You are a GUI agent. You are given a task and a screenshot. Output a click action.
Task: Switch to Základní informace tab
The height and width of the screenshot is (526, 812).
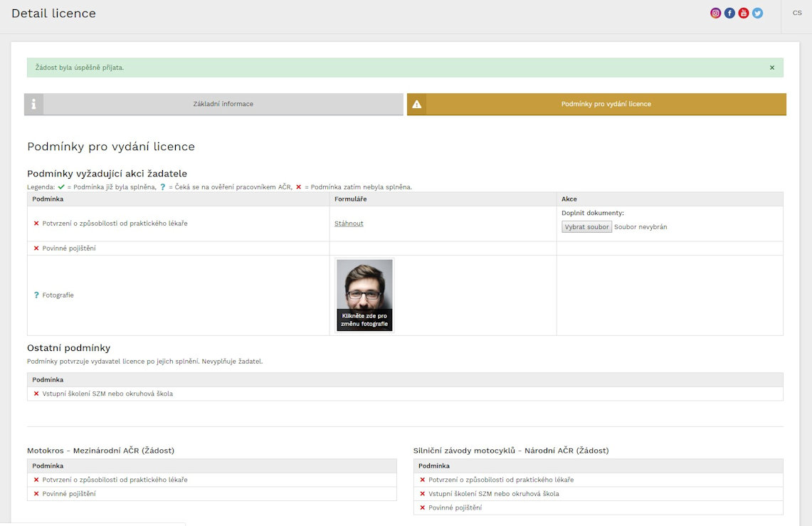coord(223,104)
